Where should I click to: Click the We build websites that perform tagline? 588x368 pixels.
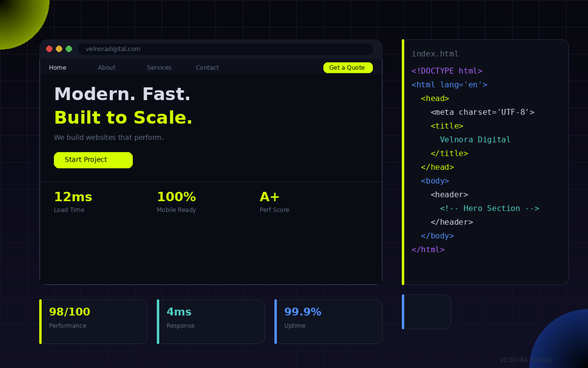pos(109,137)
